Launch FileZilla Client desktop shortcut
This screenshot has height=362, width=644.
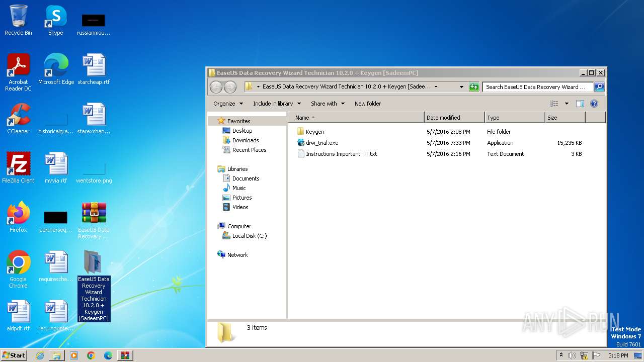pyautogui.click(x=18, y=168)
